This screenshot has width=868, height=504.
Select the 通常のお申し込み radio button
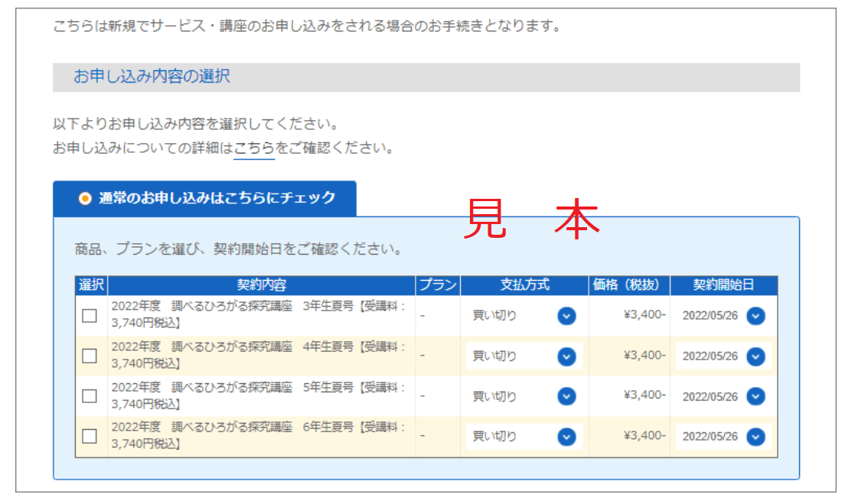[85, 198]
